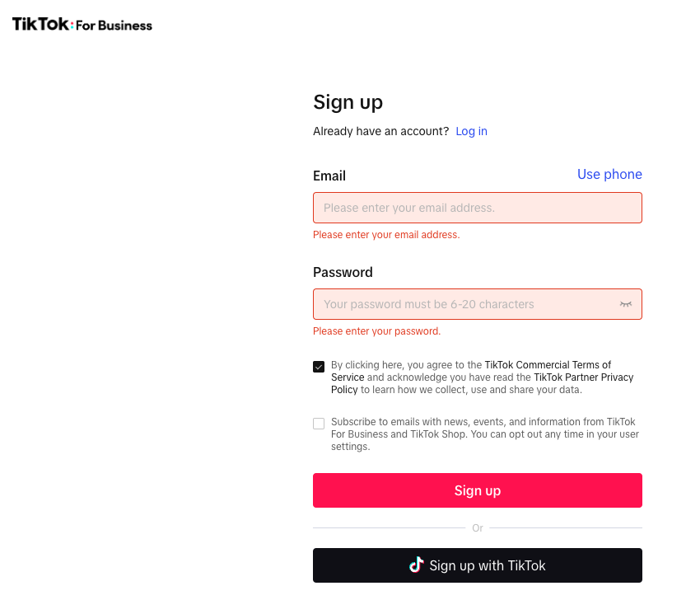Click the TikTok note icon in the black button

click(417, 565)
